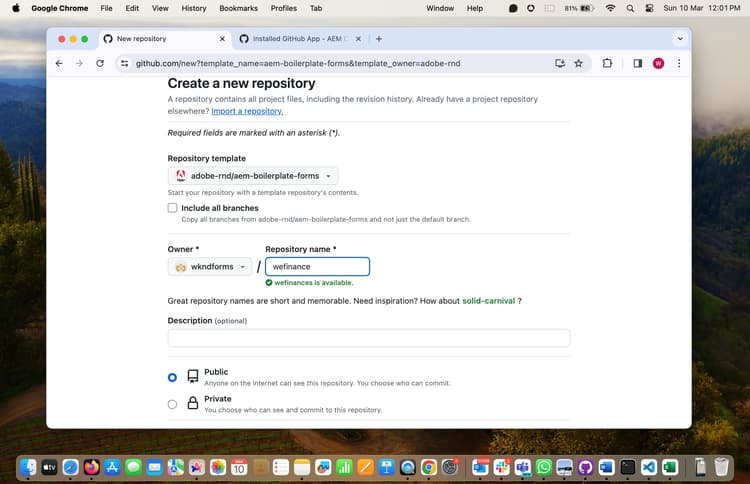Open the View menu
The width and height of the screenshot is (750, 484).
coord(160,8)
